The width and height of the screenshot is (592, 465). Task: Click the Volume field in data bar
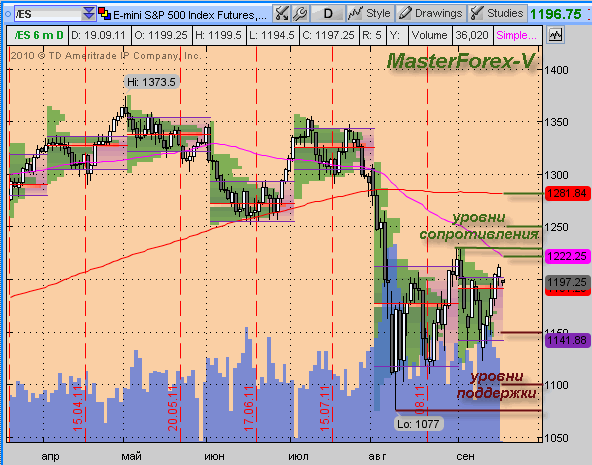430,35
